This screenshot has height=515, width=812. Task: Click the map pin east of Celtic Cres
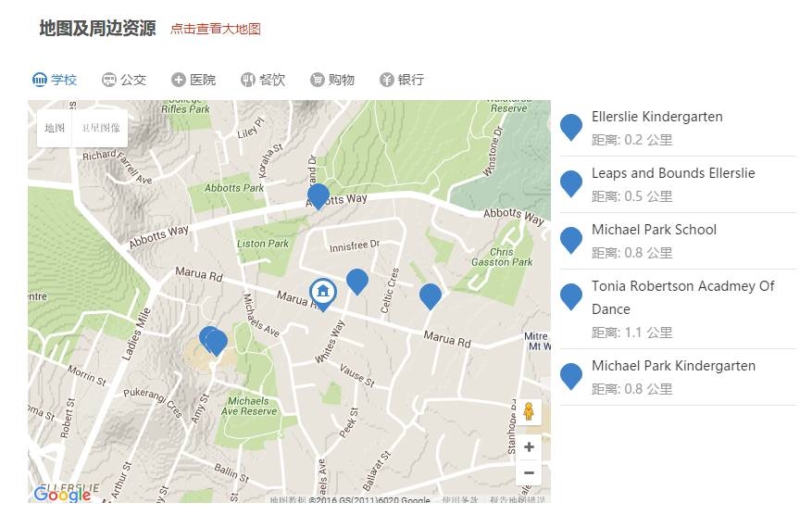click(431, 295)
